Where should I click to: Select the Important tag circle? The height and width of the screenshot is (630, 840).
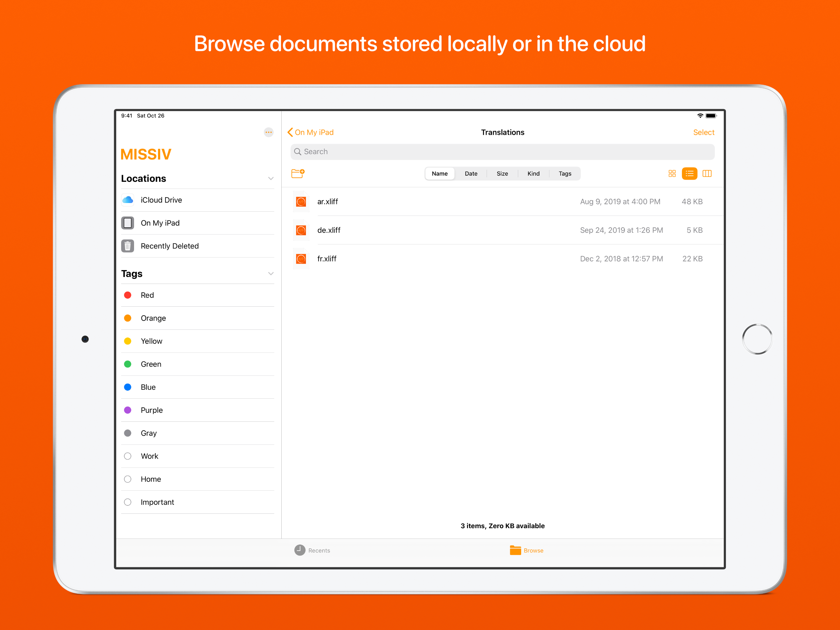[128, 502]
